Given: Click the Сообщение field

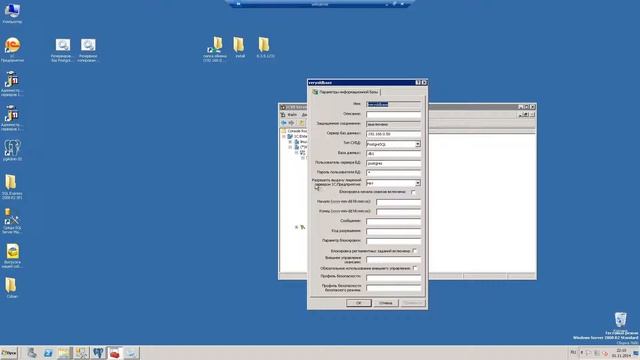Looking at the screenshot, I should pos(393,222).
